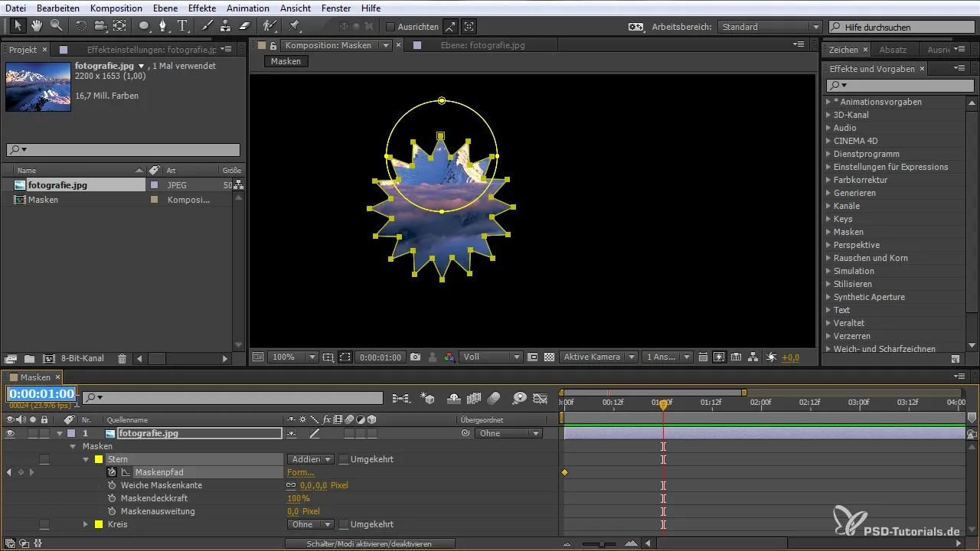Open the Stern mask mode dropdown
The width and height of the screenshot is (980, 551).
pyautogui.click(x=310, y=459)
